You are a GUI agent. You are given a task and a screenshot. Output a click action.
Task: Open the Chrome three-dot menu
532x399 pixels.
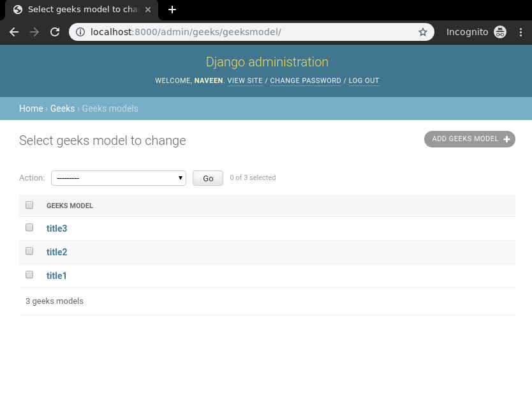click(x=521, y=32)
